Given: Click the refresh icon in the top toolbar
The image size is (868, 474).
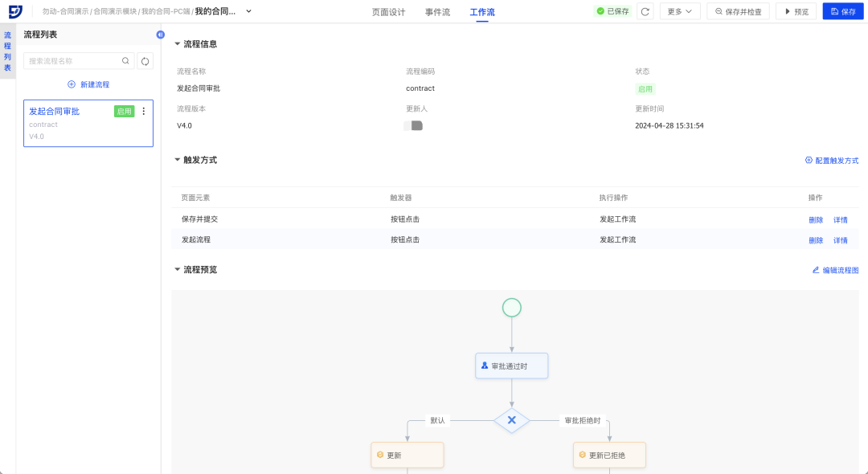Looking at the screenshot, I should (x=645, y=11).
